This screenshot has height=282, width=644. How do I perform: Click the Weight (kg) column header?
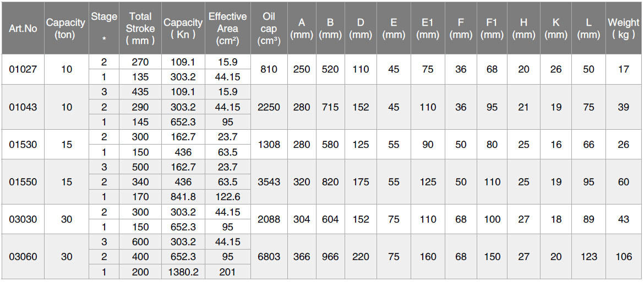pyautogui.click(x=623, y=28)
